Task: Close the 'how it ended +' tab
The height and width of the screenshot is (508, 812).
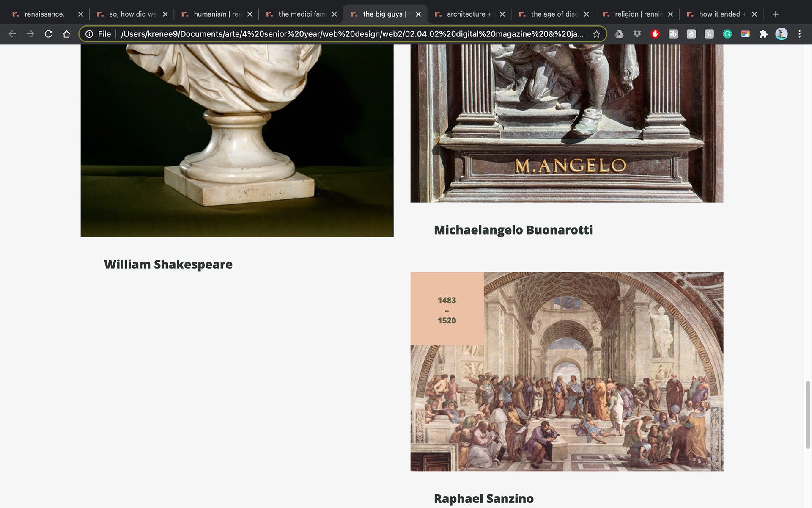Action: tap(754, 14)
